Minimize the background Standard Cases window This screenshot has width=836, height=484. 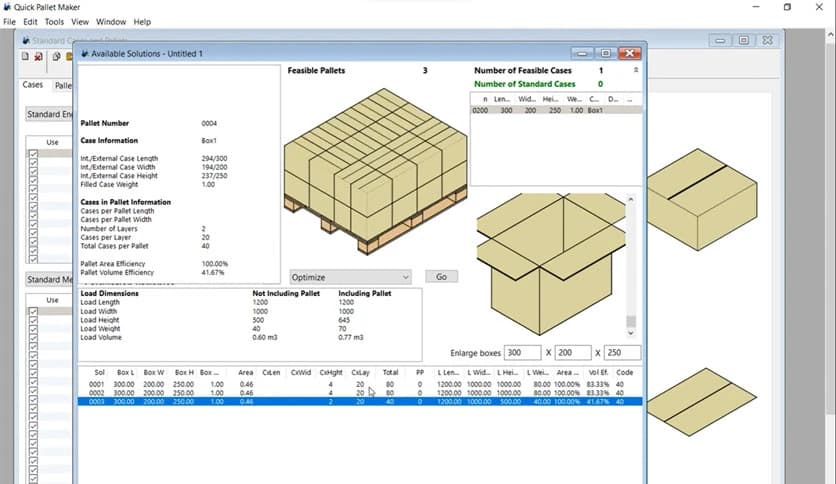(x=720, y=41)
